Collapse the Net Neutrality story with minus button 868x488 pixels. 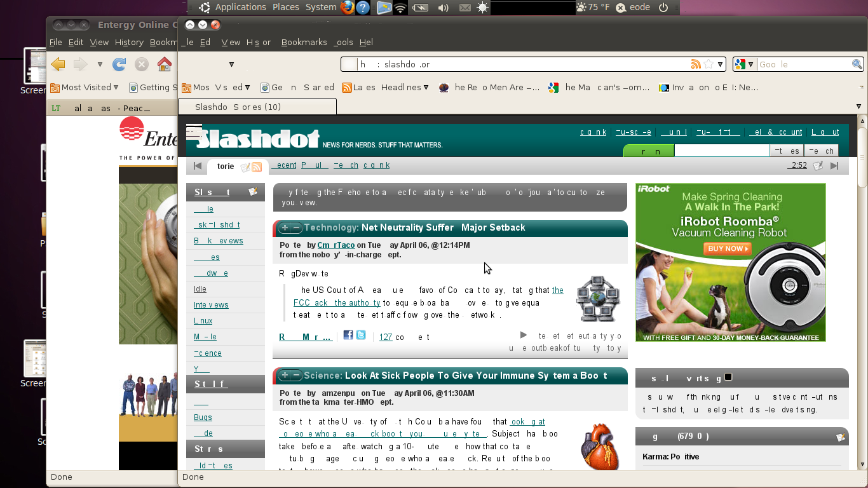pos(296,227)
